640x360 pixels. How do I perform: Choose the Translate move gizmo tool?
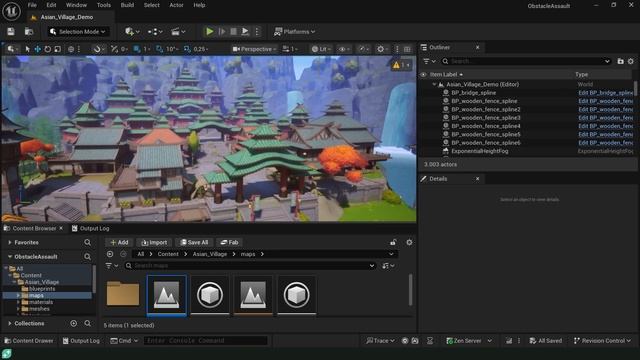[x=38, y=49]
